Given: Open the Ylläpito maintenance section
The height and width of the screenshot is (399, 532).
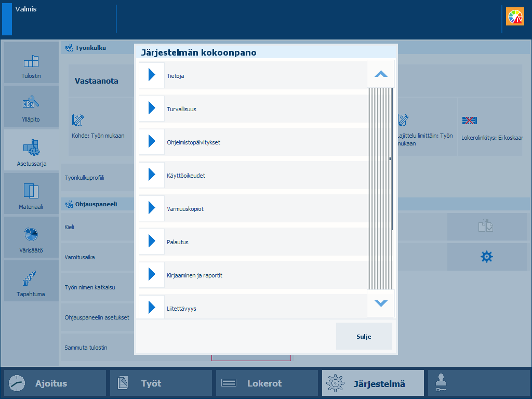Looking at the screenshot, I should pyautogui.click(x=31, y=106).
